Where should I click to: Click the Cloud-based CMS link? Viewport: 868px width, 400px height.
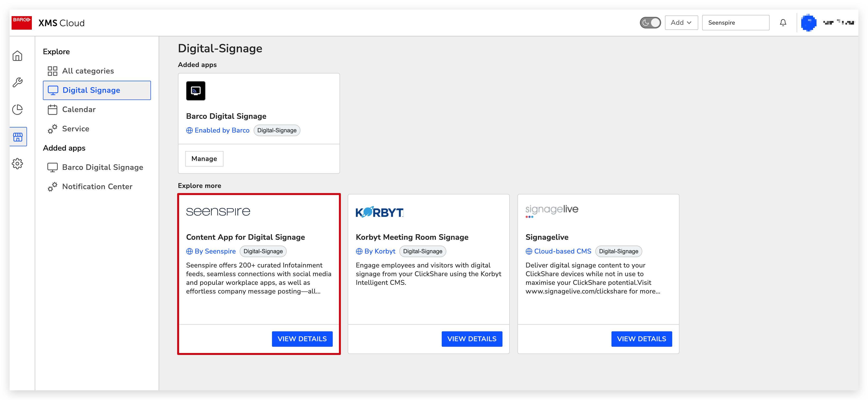(562, 251)
